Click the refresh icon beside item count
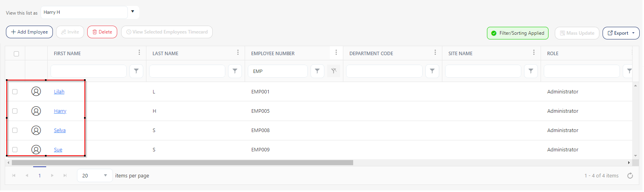 [630, 176]
